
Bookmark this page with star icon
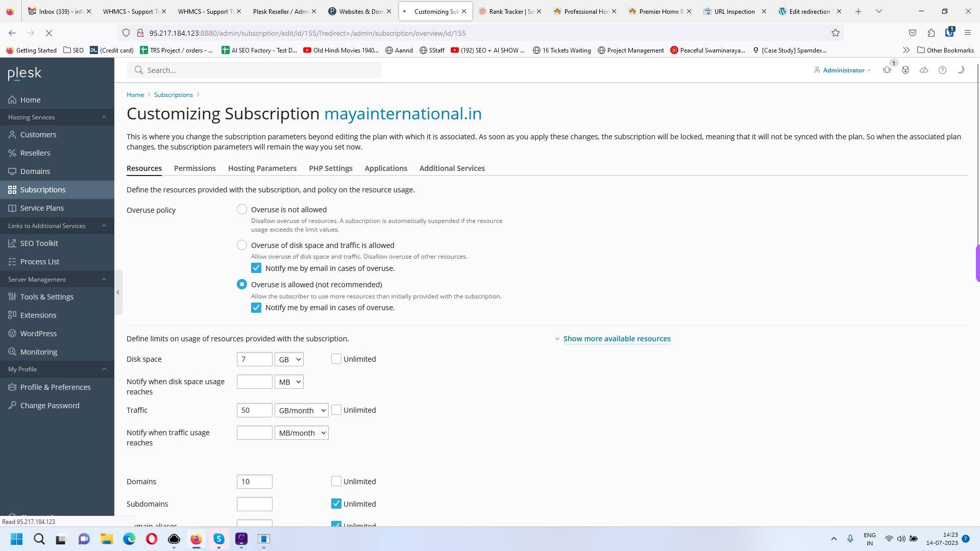click(x=836, y=33)
